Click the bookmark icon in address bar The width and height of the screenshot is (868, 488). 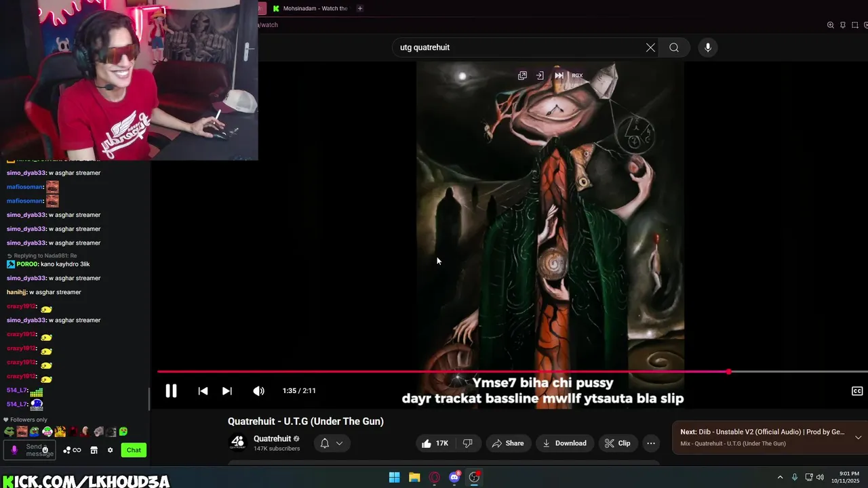click(x=843, y=25)
